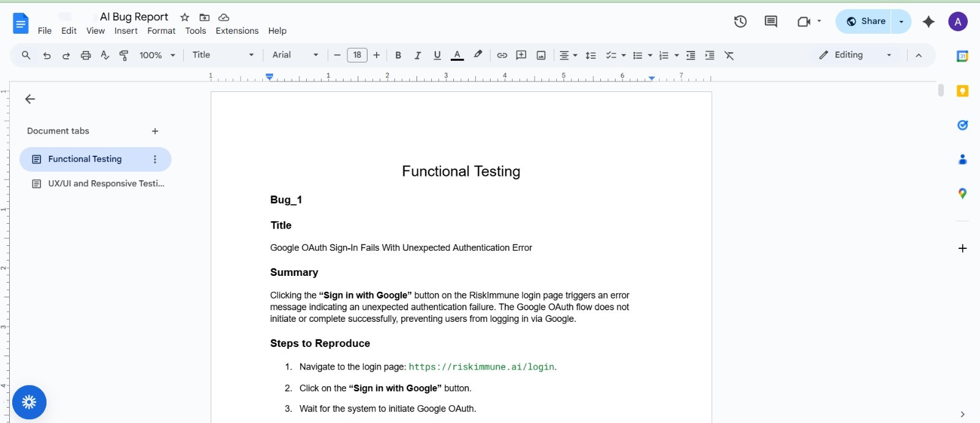
Task: Open the Editing mode dropdown
Action: click(856, 55)
